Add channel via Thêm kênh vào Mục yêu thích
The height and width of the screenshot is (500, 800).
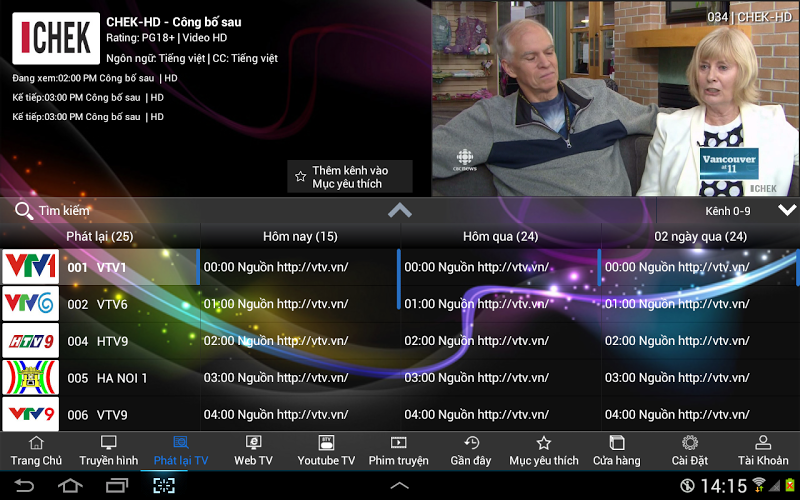point(350,177)
